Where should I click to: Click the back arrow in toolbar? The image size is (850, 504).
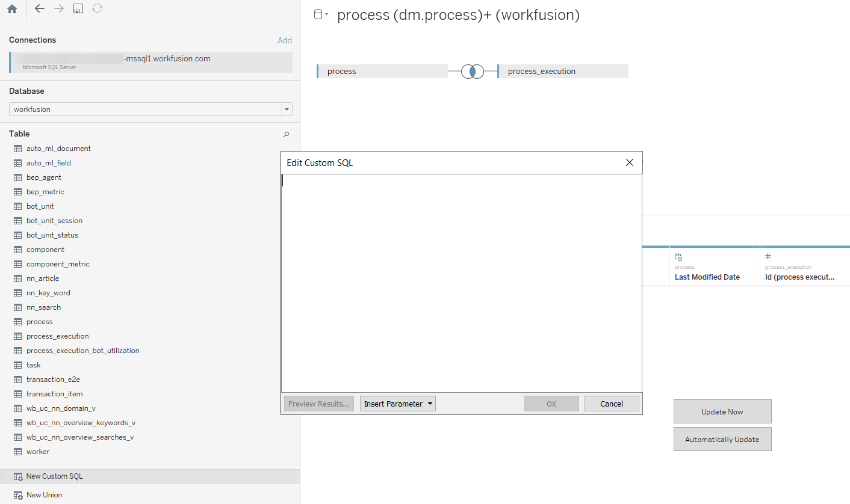point(40,8)
